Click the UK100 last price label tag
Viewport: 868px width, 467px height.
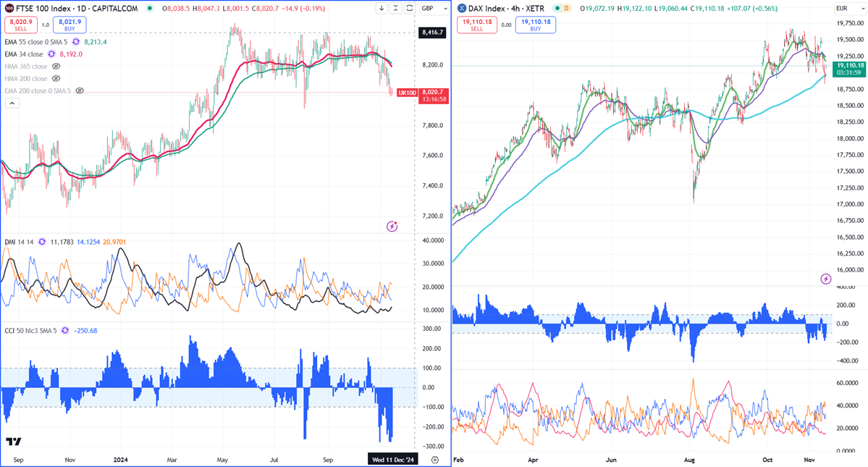pyautogui.click(x=407, y=93)
